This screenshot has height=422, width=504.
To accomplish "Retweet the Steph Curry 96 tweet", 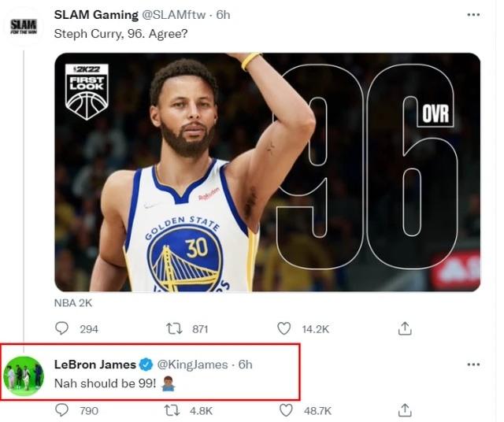I will pos(175,328).
